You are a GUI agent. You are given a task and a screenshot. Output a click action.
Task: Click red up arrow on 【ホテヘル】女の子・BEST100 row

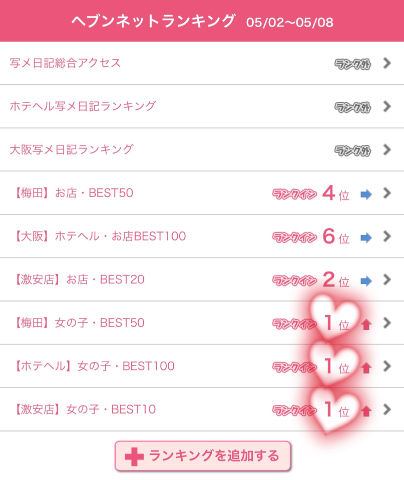[366, 367]
